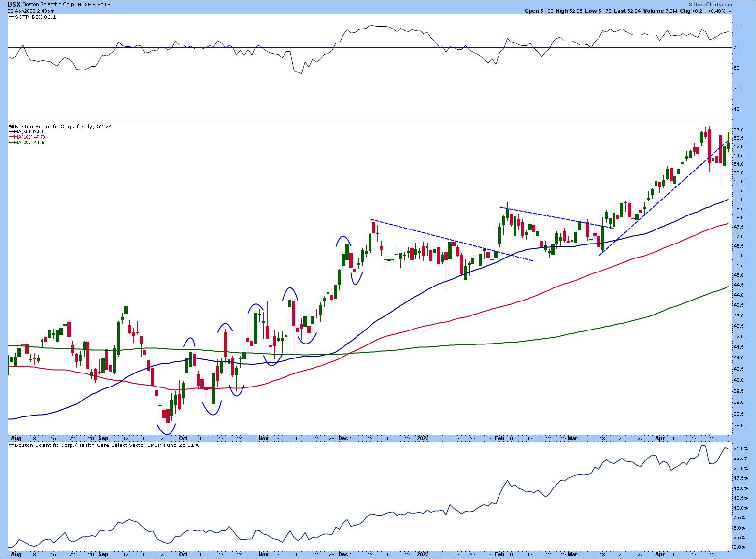Click the legend dash of the Health Care ratio panel

(12, 445)
